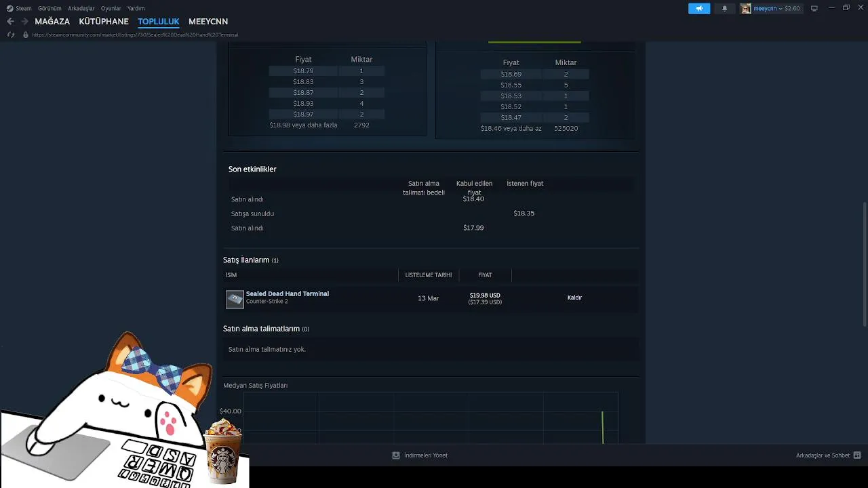Screen dimensions: 868x488
Task: Click Satış İlanlarım heading
Action: pos(251,260)
